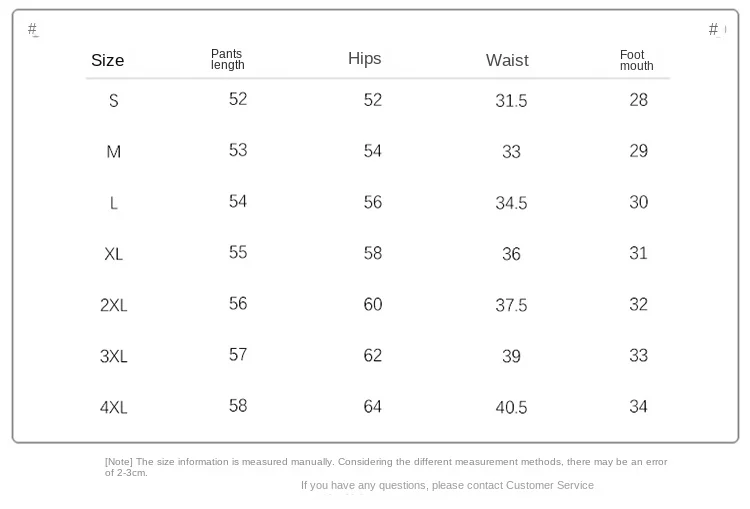Select the hips value 64 for 4XL

click(373, 406)
